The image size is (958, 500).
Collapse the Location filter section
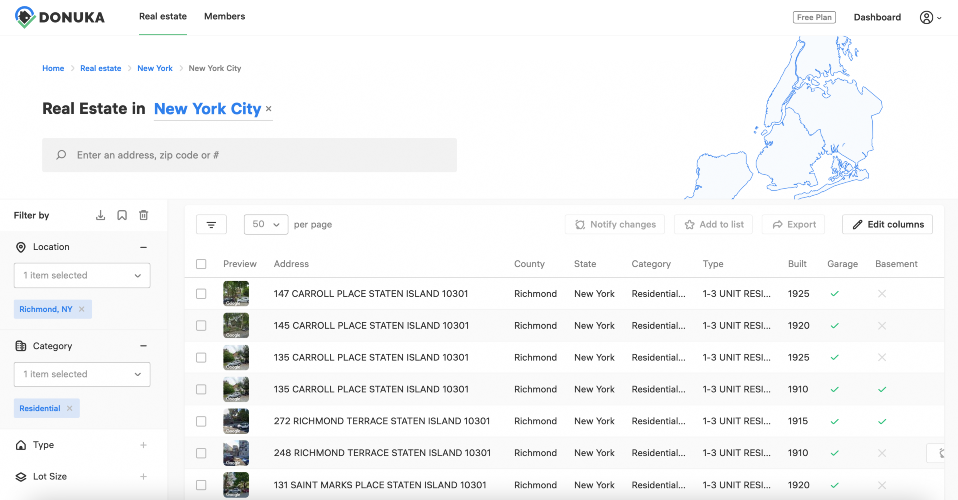(144, 247)
